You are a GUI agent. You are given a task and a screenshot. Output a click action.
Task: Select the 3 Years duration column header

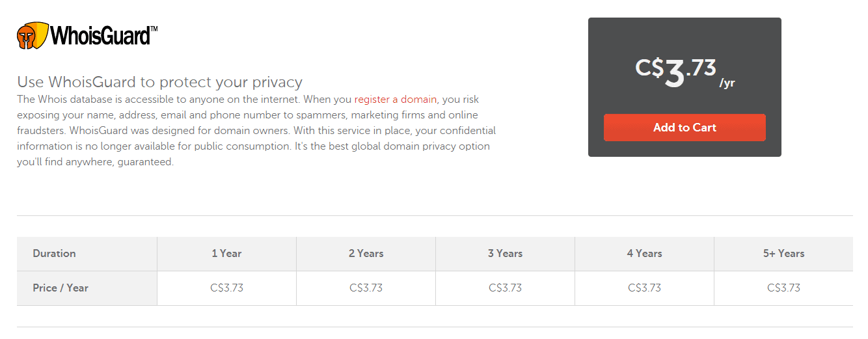(x=505, y=254)
